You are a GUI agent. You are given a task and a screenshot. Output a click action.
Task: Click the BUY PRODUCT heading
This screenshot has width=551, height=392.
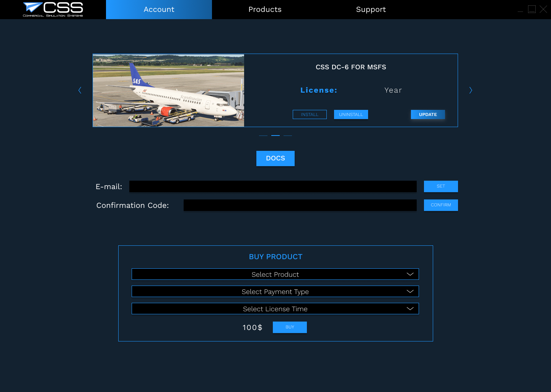point(275,257)
